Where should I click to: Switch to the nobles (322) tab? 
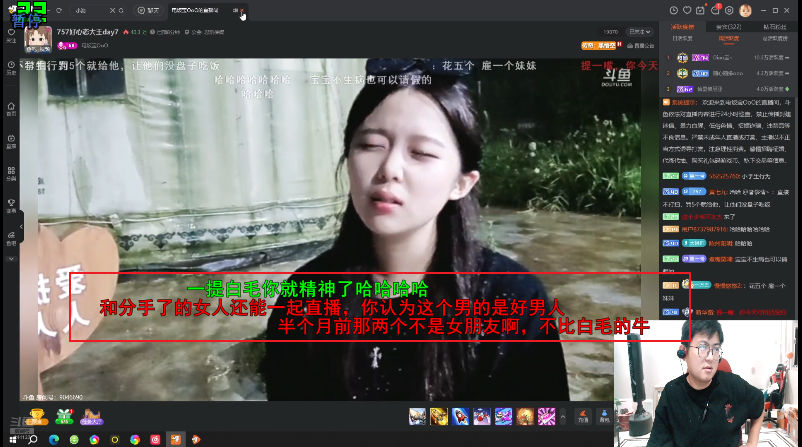click(x=728, y=27)
